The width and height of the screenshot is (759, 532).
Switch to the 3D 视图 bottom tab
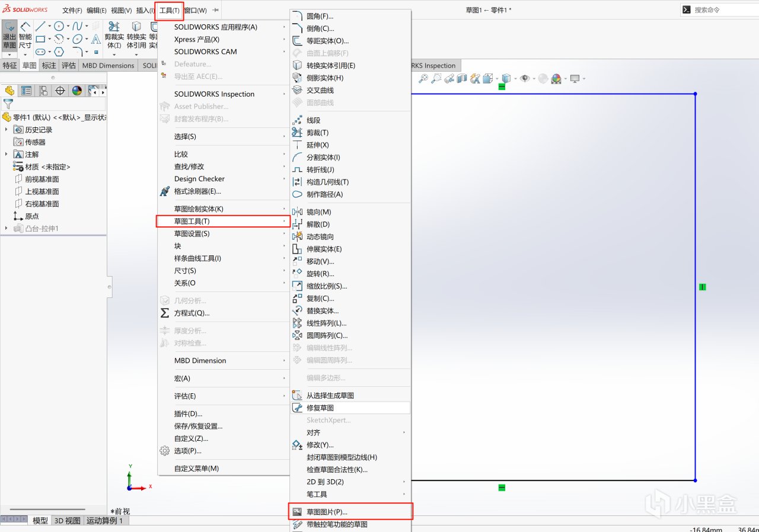click(68, 521)
